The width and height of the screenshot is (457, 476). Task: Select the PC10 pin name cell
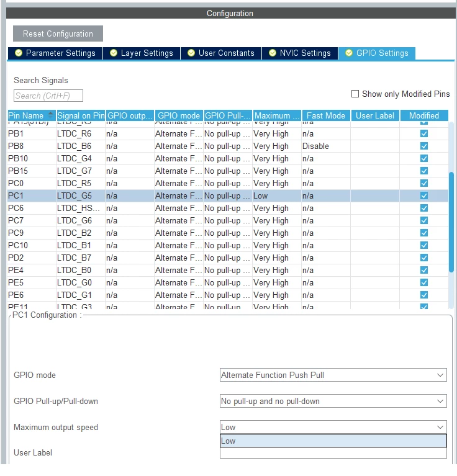coord(32,245)
